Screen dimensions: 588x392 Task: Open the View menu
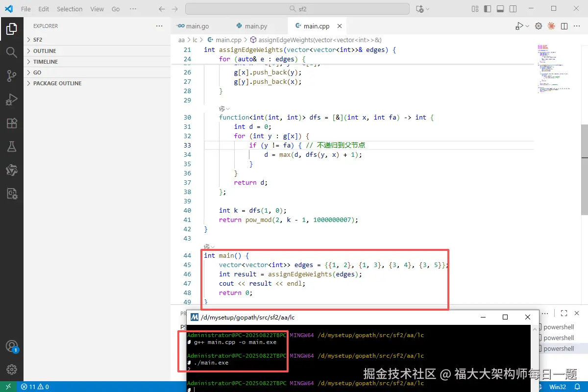(97, 9)
